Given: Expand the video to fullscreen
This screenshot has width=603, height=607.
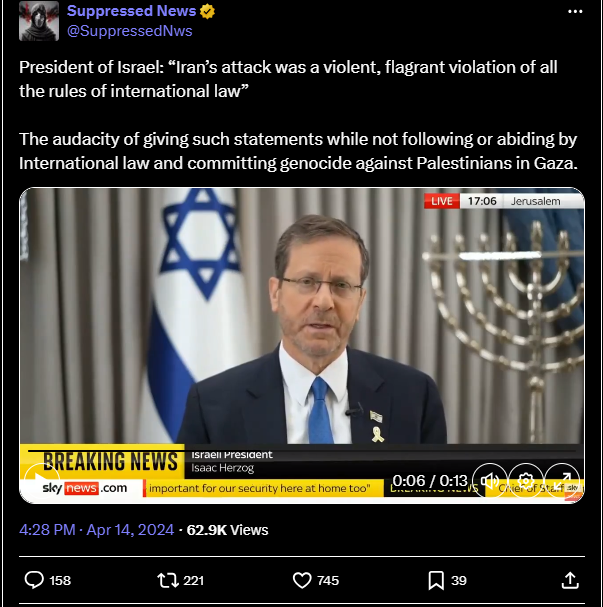Looking at the screenshot, I should 562,480.
